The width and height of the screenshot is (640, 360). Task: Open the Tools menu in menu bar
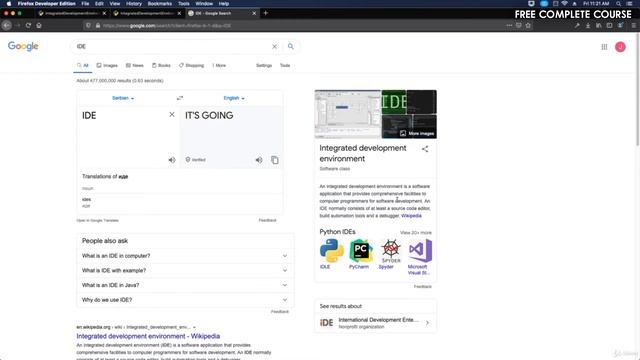[x=184, y=4]
